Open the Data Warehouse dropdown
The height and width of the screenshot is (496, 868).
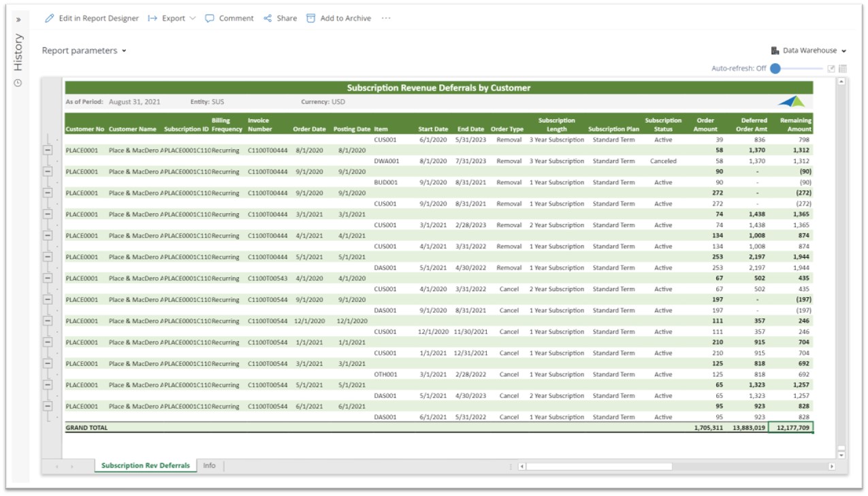(x=809, y=51)
